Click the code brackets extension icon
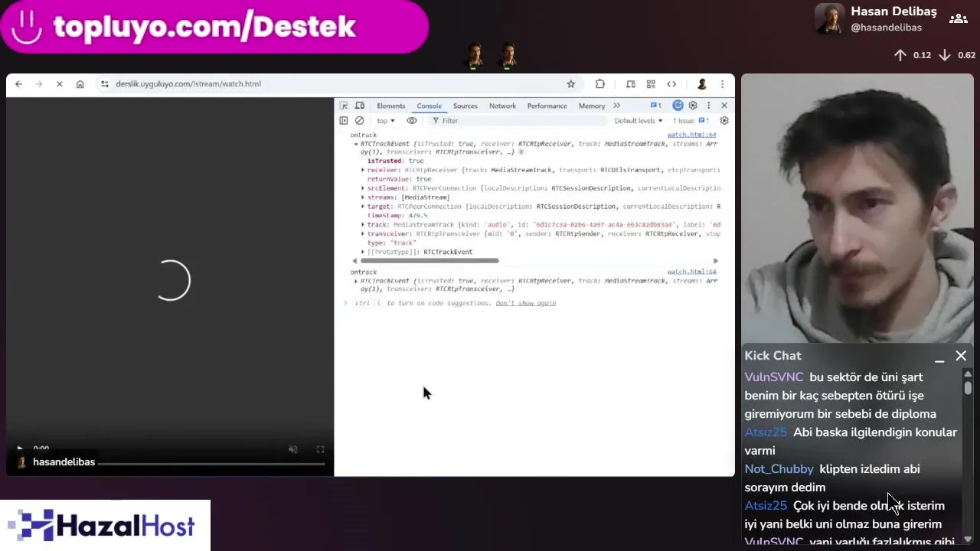Image resolution: width=980 pixels, height=551 pixels. pyautogui.click(x=671, y=84)
